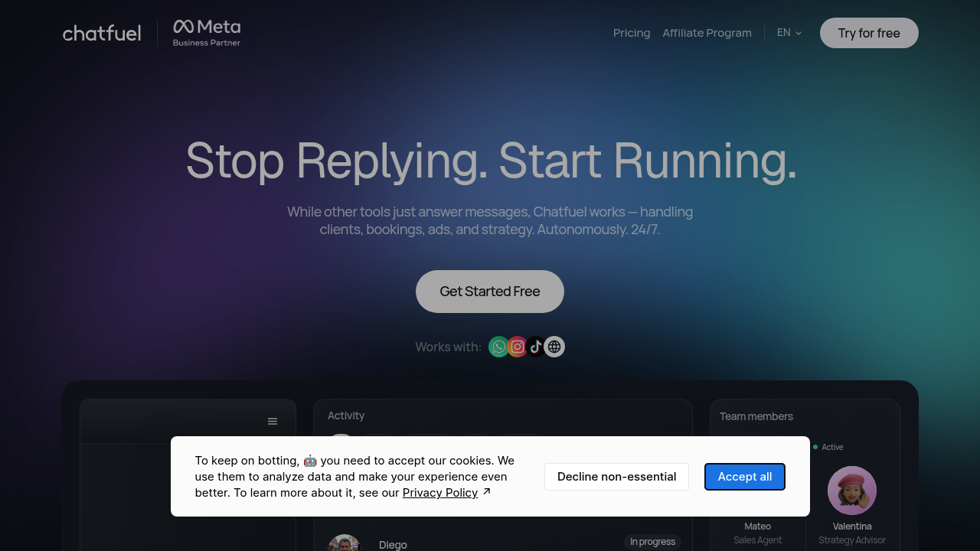Click the Sales Agent label
The image size is (980, 551).
click(x=758, y=540)
